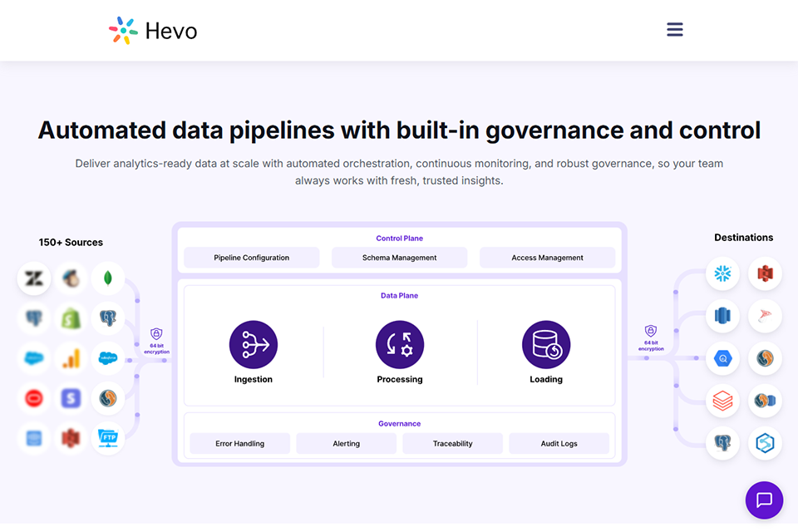This screenshot has height=532, width=798.
Task: Click the Loading database icon
Action: coord(546,345)
